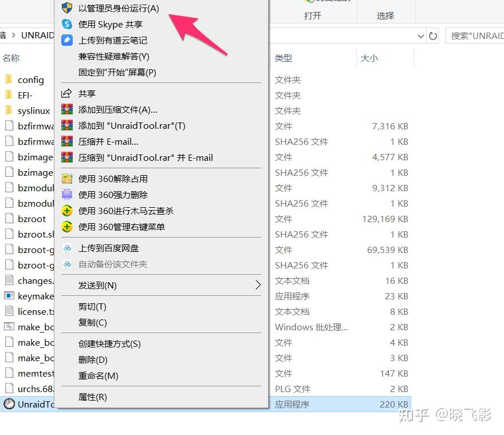Click the make_bootable batch file icon
Viewport: 504px width, 435px height.
9,327
